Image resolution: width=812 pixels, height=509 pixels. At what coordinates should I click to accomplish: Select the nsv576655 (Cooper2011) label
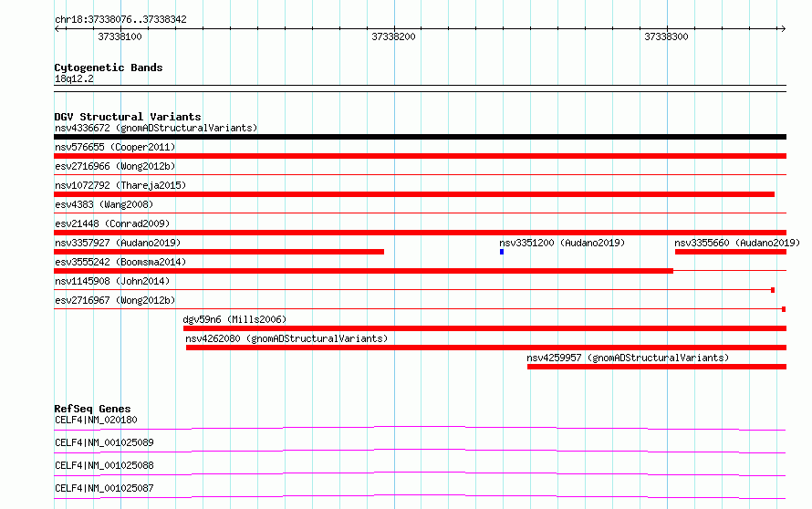tap(115, 147)
